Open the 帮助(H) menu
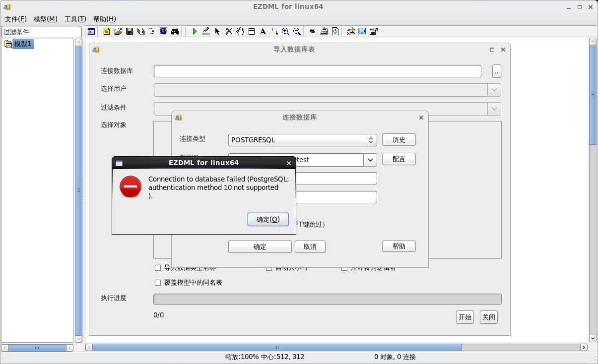The width and height of the screenshot is (598, 364). pos(105,19)
